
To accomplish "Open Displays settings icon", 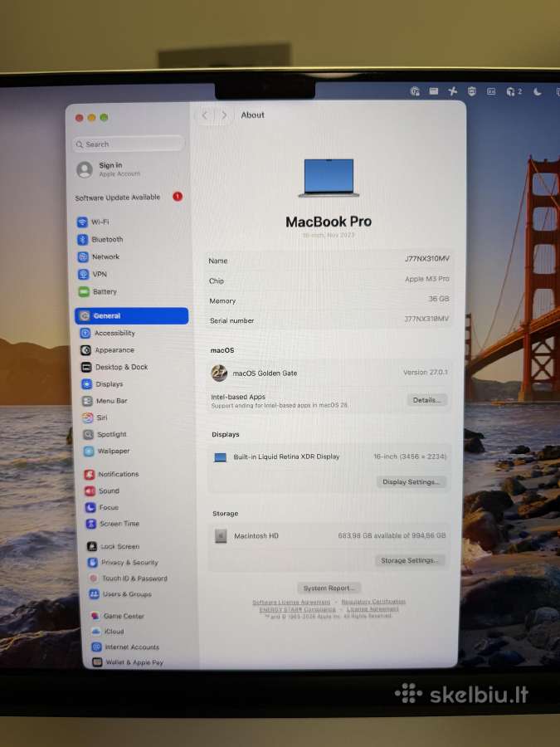I will (86, 384).
